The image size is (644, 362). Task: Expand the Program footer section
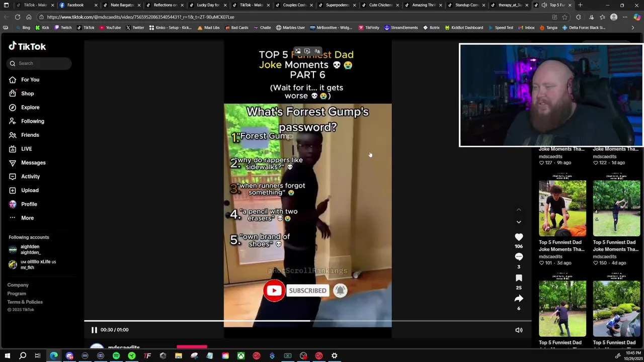tap(17, 294)
